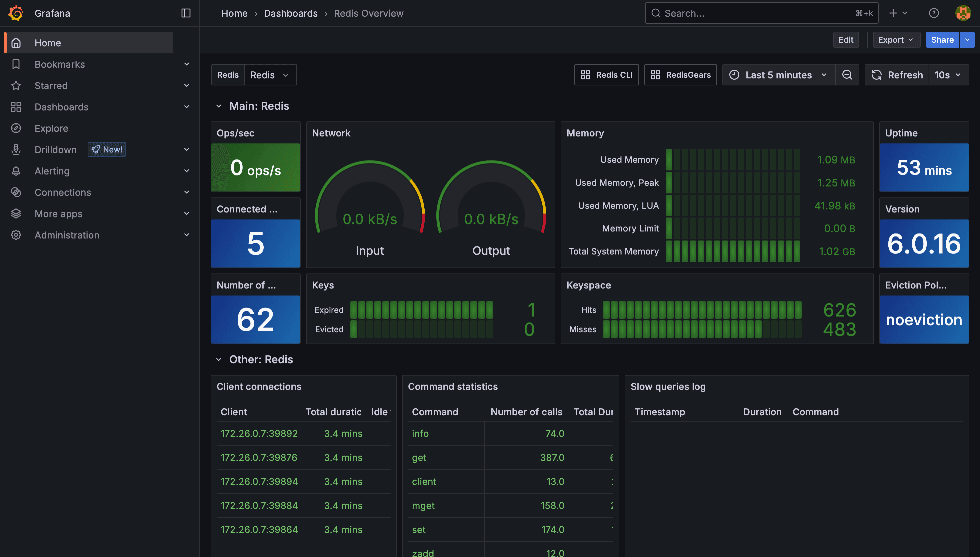The height and width of the screenshot is (557, 980).
Task: Click the Administration gear icon
Action: 16,235
